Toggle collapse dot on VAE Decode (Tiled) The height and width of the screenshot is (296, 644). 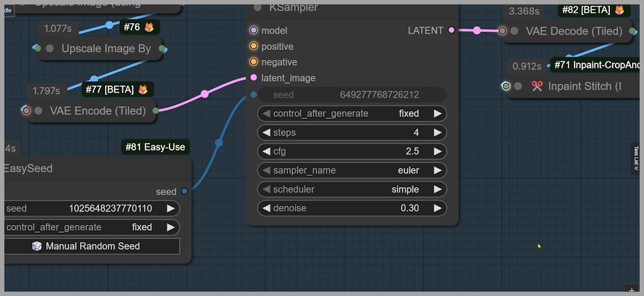(x=514, y=31)
